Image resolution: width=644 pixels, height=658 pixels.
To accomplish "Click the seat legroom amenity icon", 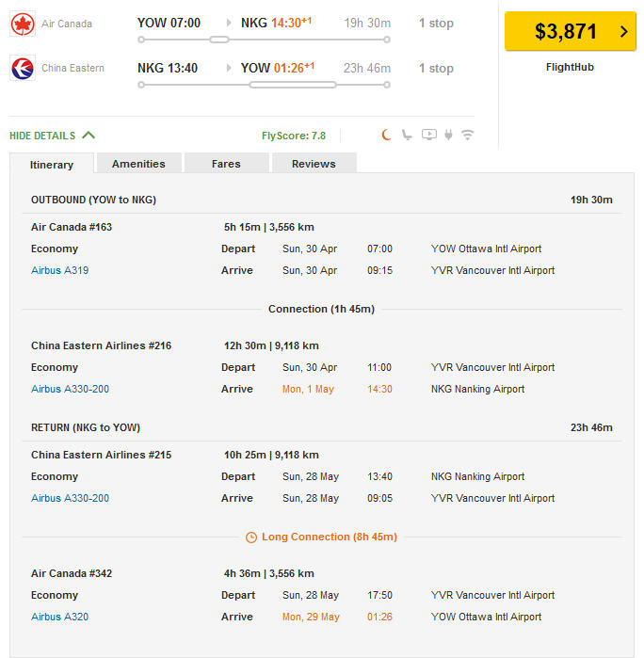I will pyautogui.click(x=407, y=135).
